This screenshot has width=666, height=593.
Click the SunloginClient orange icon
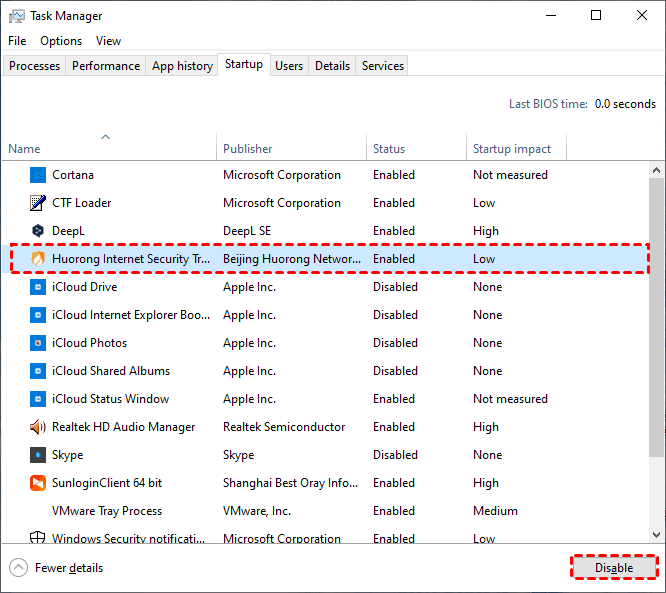pos(38,483)
